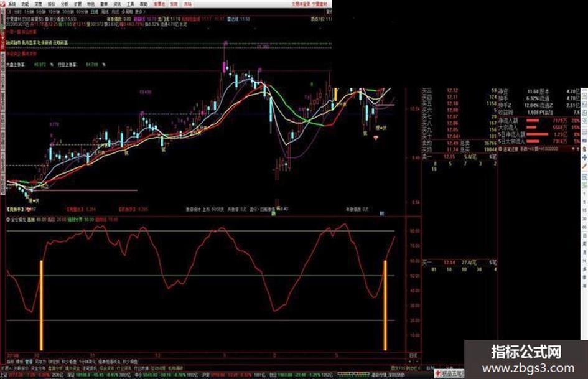Image resolution: width=588 pixels, height=379 pixels.
Task: Click the app logo icon in top-left corner
Action: point(3,4)
